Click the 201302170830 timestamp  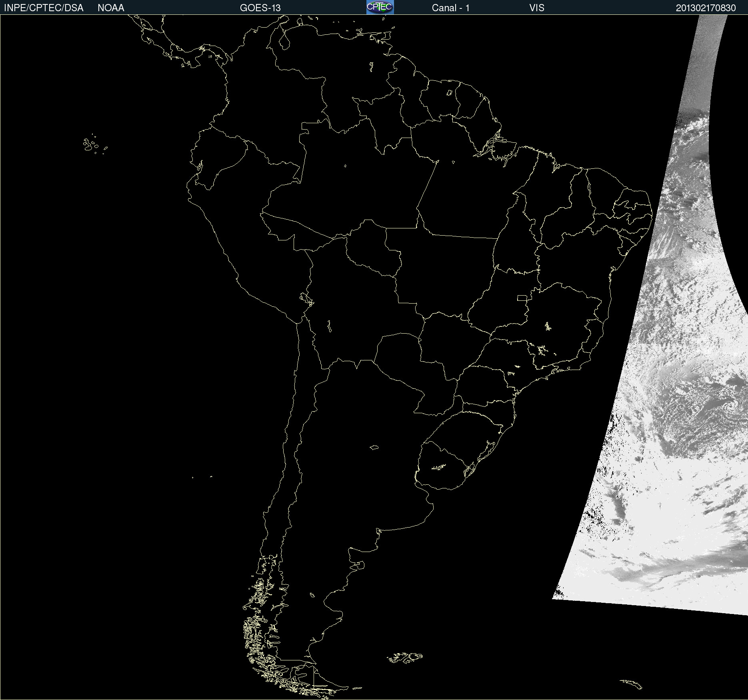pos(706,8)
